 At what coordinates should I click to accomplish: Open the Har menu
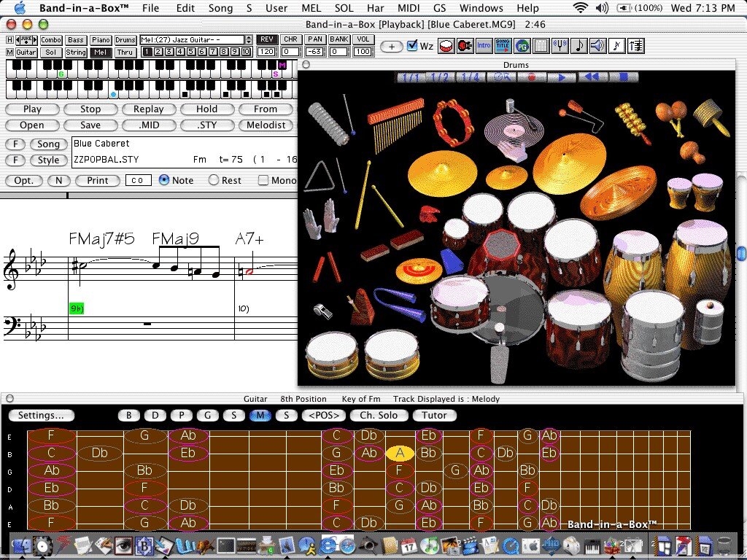[376, 8]
